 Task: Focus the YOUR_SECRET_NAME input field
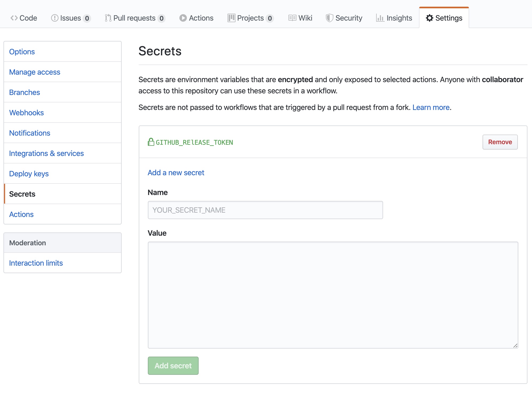(x=265, y=210)
